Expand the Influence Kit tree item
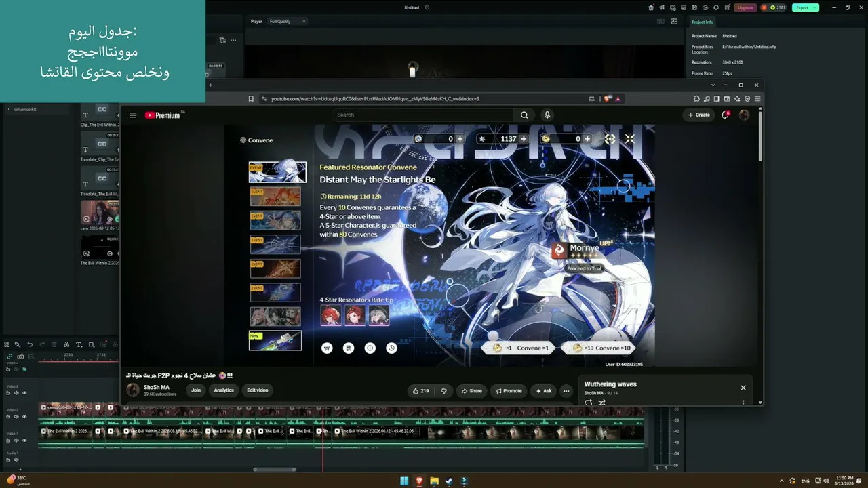Image resolution: width=868 pixels, height=488 pixels. [x=9, y=109]
